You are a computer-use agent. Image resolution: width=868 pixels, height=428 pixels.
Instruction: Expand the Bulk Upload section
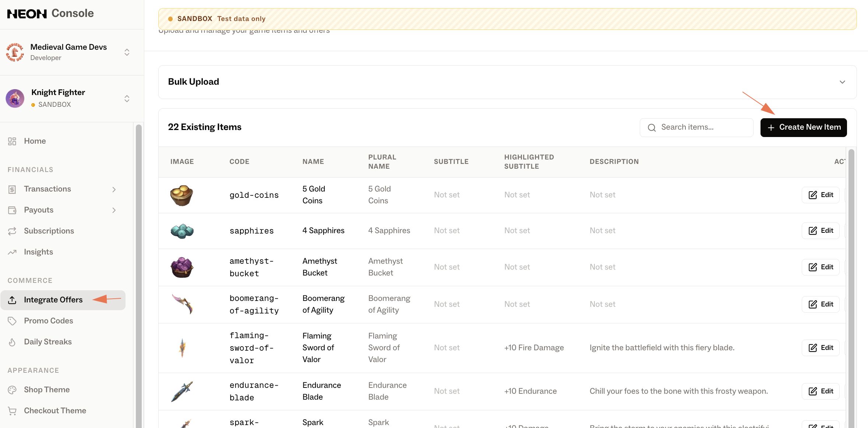507,82
